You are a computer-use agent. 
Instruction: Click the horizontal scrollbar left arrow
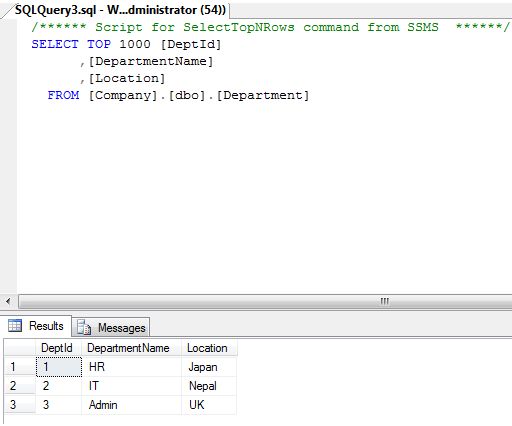coord(8,301)
